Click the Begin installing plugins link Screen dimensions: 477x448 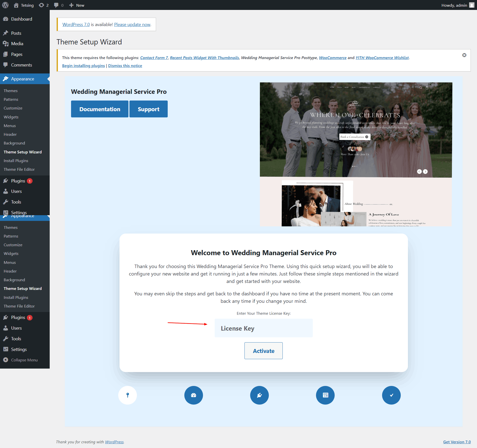(x=83, y=66)
